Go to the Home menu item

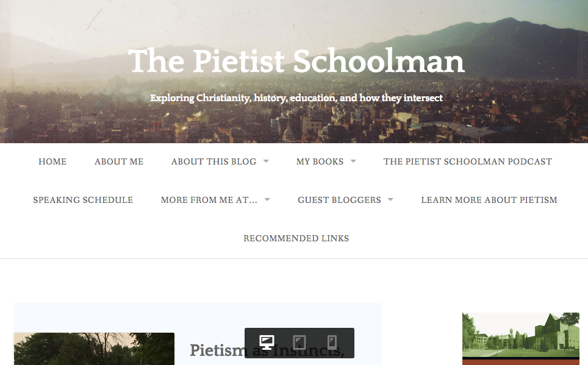pyautogui.click(x=52, y=161)
